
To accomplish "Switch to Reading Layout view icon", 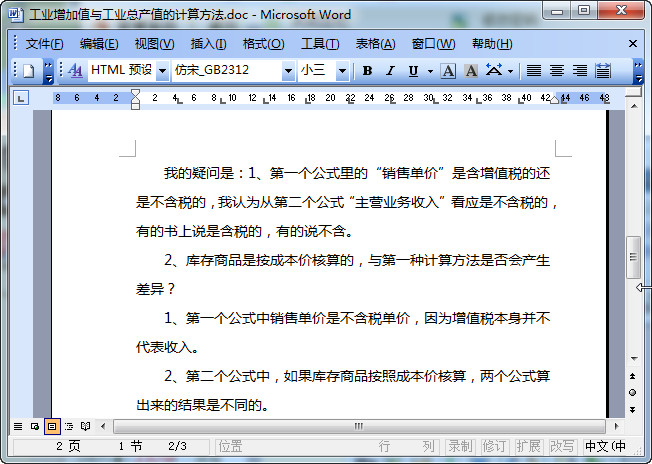I will click(86, 427).
